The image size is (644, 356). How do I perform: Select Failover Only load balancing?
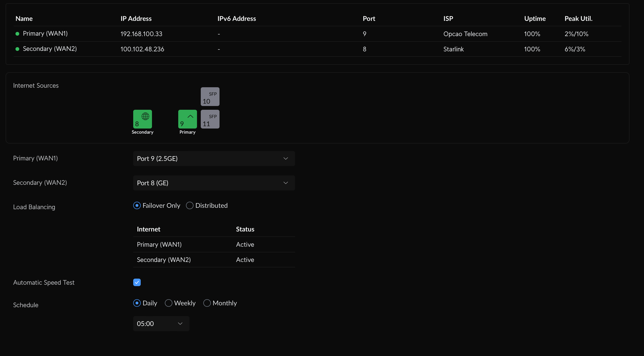(137, 205)
